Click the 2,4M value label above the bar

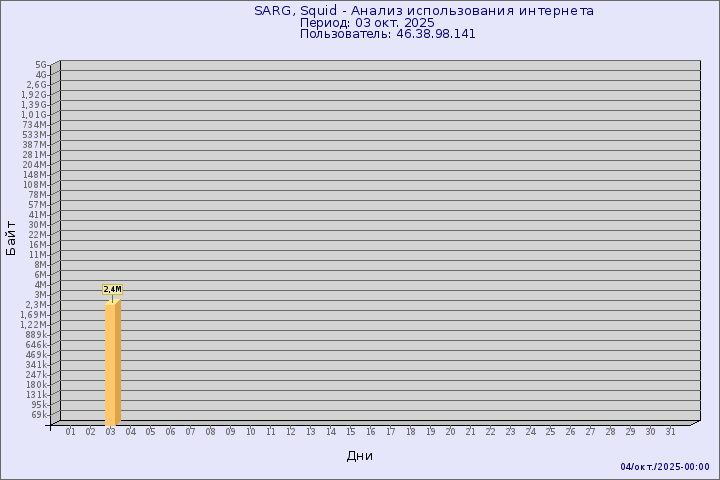(112, 289)
